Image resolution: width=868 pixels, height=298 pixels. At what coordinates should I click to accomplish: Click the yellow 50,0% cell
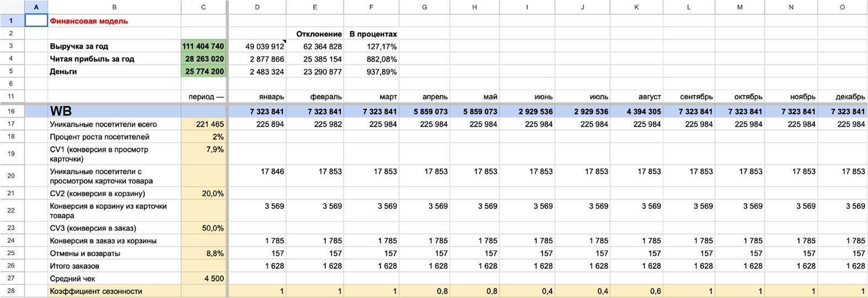point(203,228)
